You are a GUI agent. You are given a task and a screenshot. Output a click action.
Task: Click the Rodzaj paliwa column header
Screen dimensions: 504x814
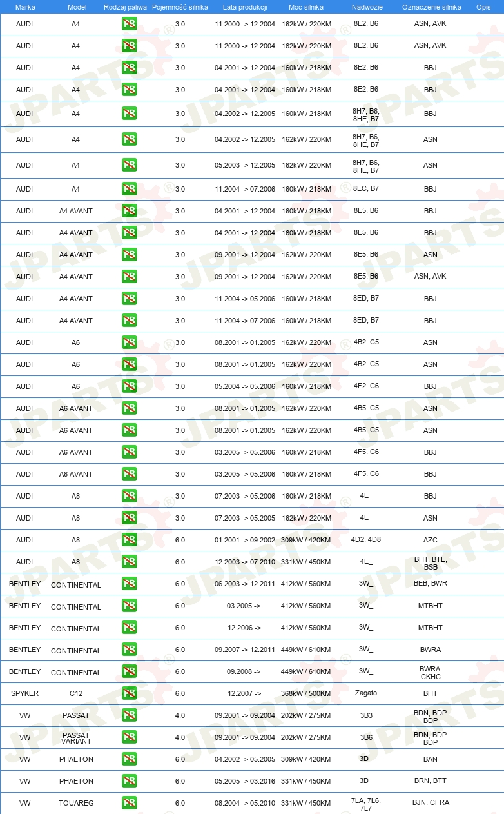click(125, 7)
